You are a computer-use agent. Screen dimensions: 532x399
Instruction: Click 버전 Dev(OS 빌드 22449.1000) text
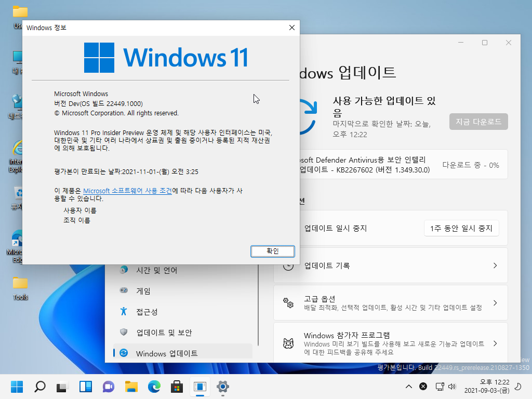pos(98,103)
